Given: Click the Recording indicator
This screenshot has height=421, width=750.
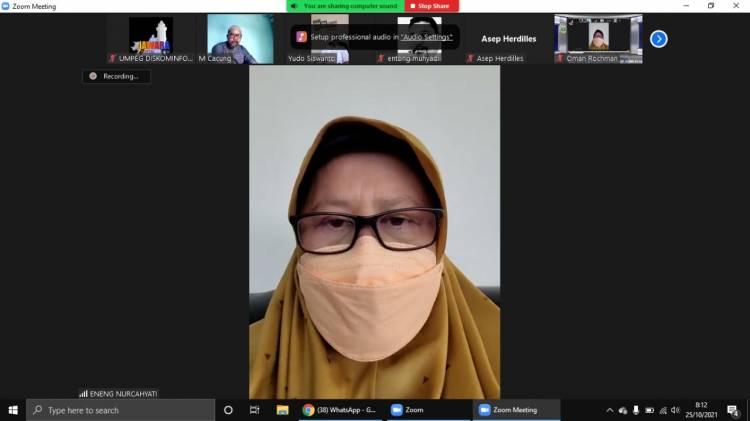Looking at the screenshot, I should click(x=116, y=76).
